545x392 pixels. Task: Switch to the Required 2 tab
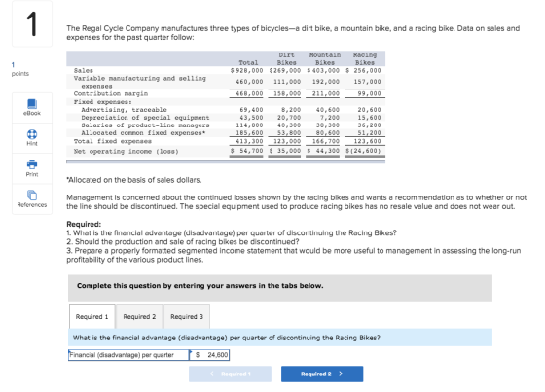pos(139,316)
